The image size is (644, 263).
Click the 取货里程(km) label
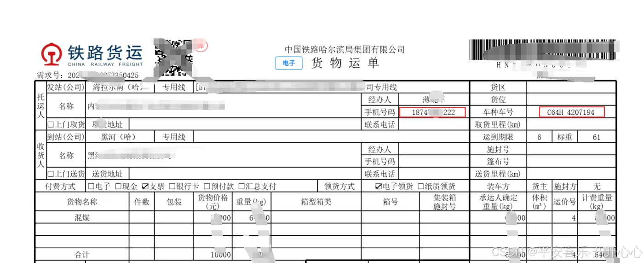(x=498, y=124)
